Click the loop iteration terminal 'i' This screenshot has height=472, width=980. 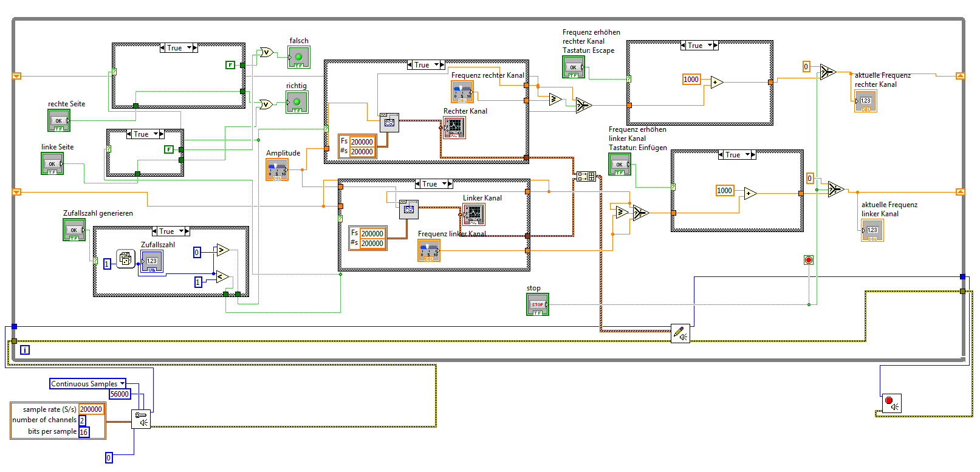[x=25, y=350]
